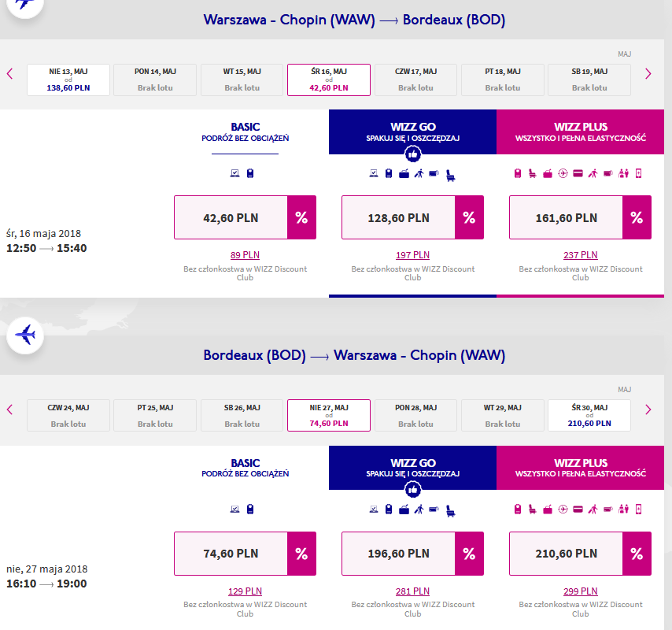The image size is (672, 630).
Task: Open the PT 25, MAJ date tab
Action: click(155, 415)
